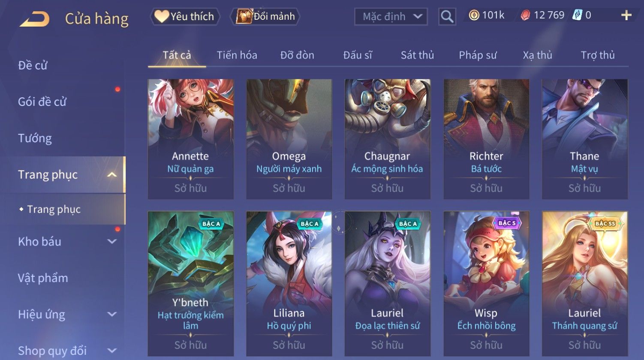
Task: Select Lauriel Thánh quang sứ skin card
Action: pos(585,284)
